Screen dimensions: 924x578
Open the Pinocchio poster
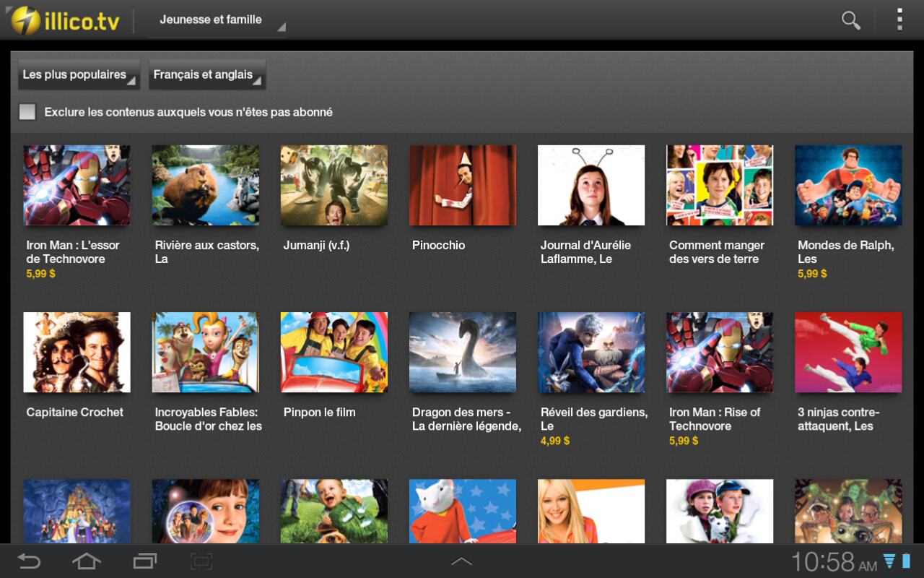pyautogui.click(x=463, y=186)
